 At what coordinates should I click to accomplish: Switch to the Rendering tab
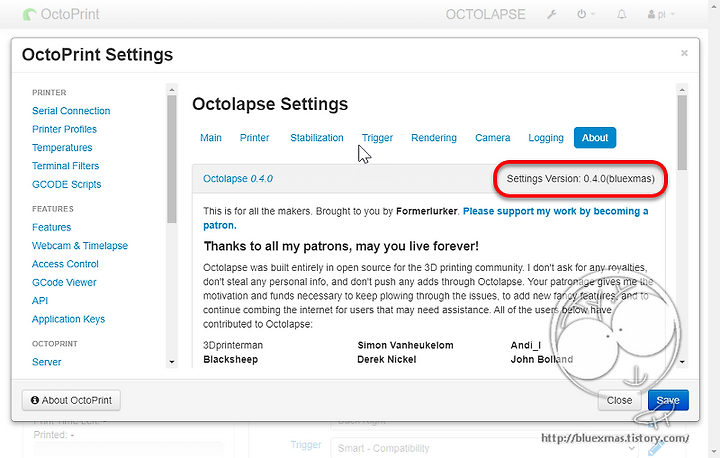click(x=434, y=138)
